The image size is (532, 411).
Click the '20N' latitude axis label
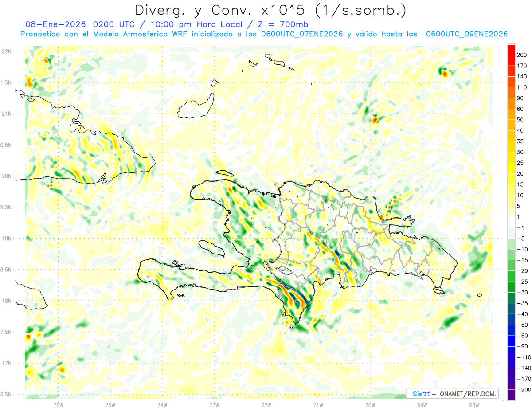(x=7, y=176)
